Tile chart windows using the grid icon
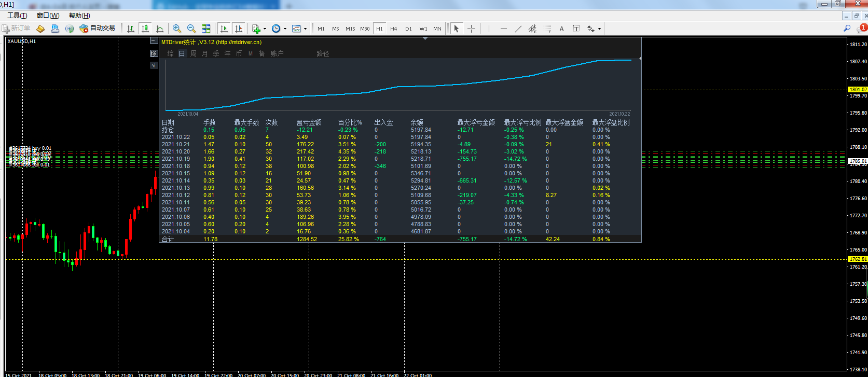 pyautogui.click(x=206, y=29)
